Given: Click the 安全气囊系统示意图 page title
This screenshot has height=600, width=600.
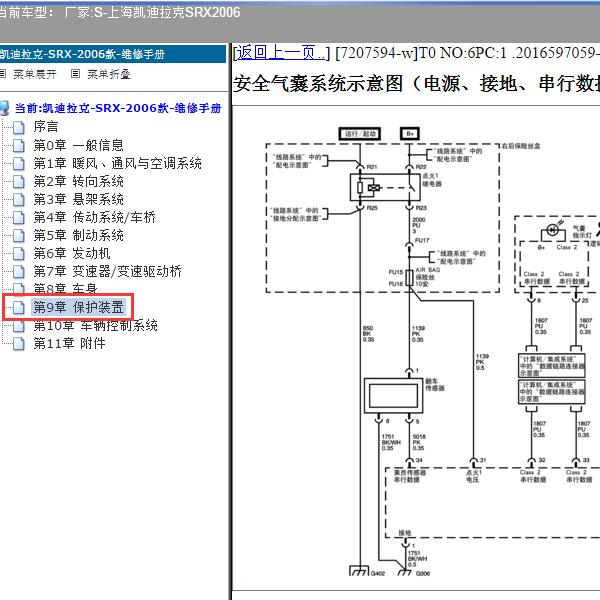Looking at the screenshot, I should pyautogui.click(x=416, y=83).
